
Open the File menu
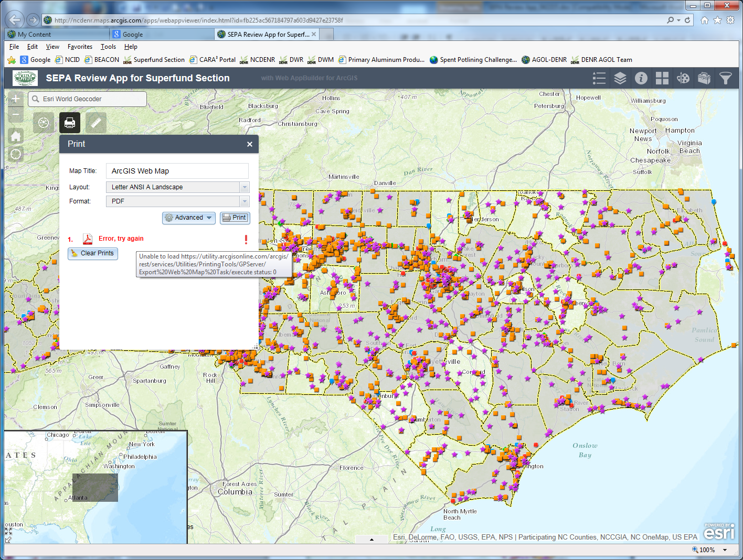[x=14, y=47]
